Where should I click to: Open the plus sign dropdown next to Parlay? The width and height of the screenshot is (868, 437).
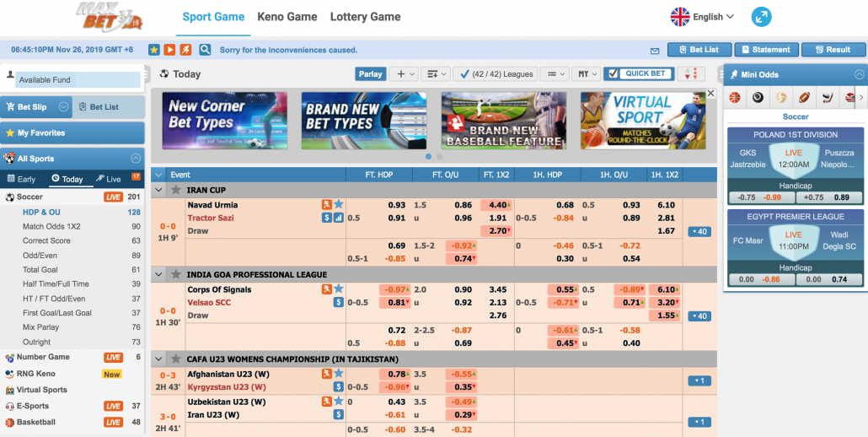pos(404,73)
